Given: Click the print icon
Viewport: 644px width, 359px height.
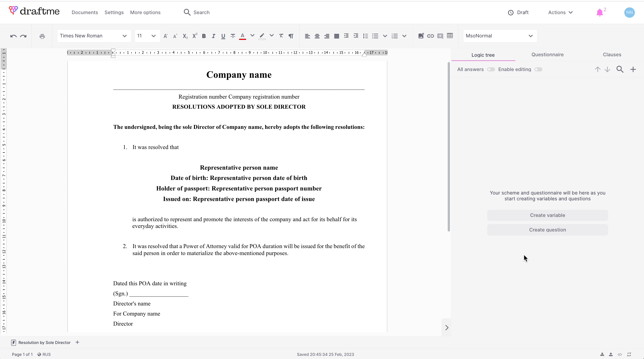Looking at the screenshot, I should point(42,36).
